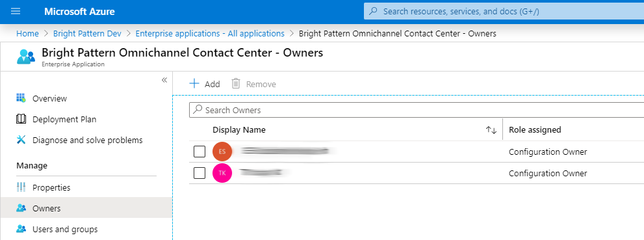
Task: Collapse the side menu with double chevron
Action: (164, 80)
